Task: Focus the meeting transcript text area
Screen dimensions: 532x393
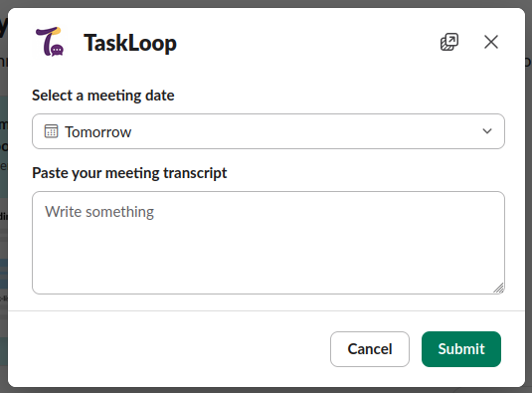Action: [268, 243]
